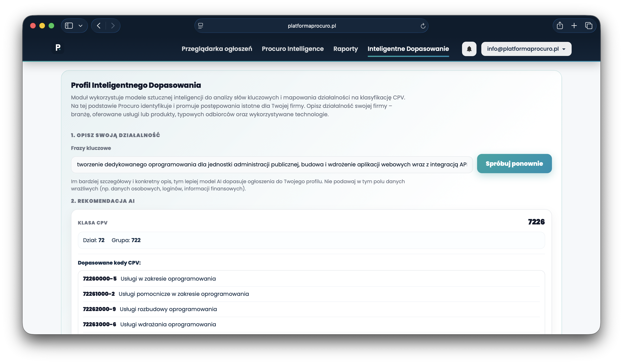Select Procuro Intelligence in the top menu

293,49
